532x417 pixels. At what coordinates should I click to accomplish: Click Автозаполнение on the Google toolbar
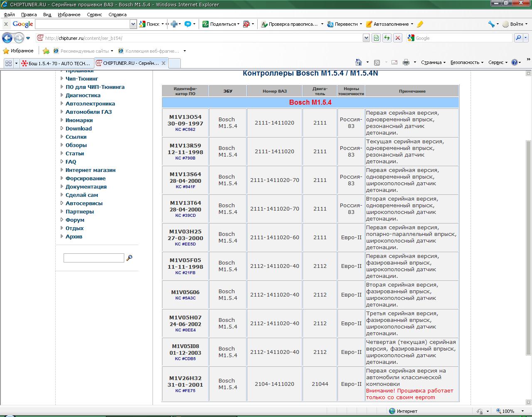[x=387, y=24]
